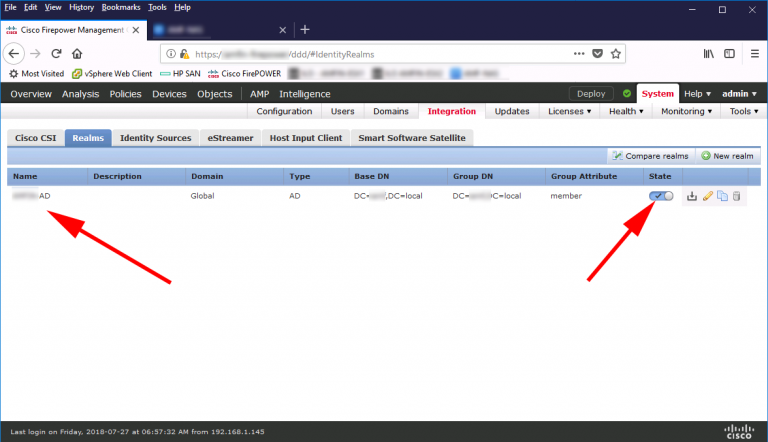Expand the Monitoring dropdown
This screenshot has width=768, height=442.
pyautogui.click(x=686, y=111)
